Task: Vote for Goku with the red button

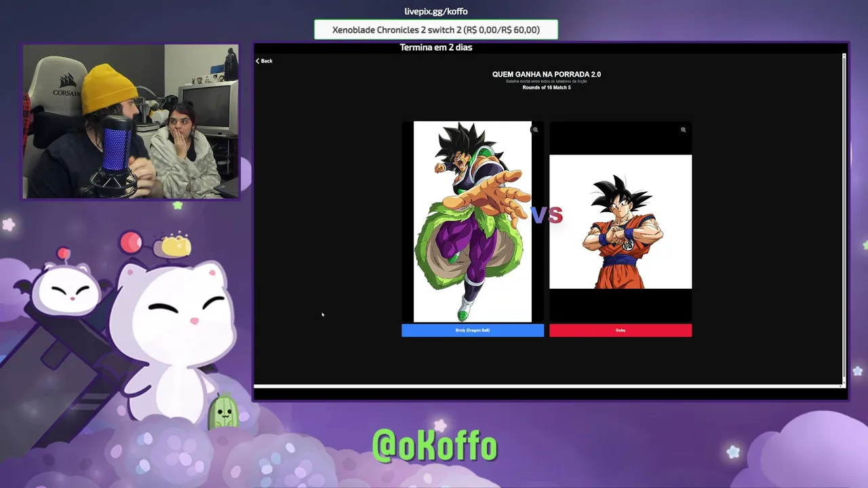Action: coord(620,330)
